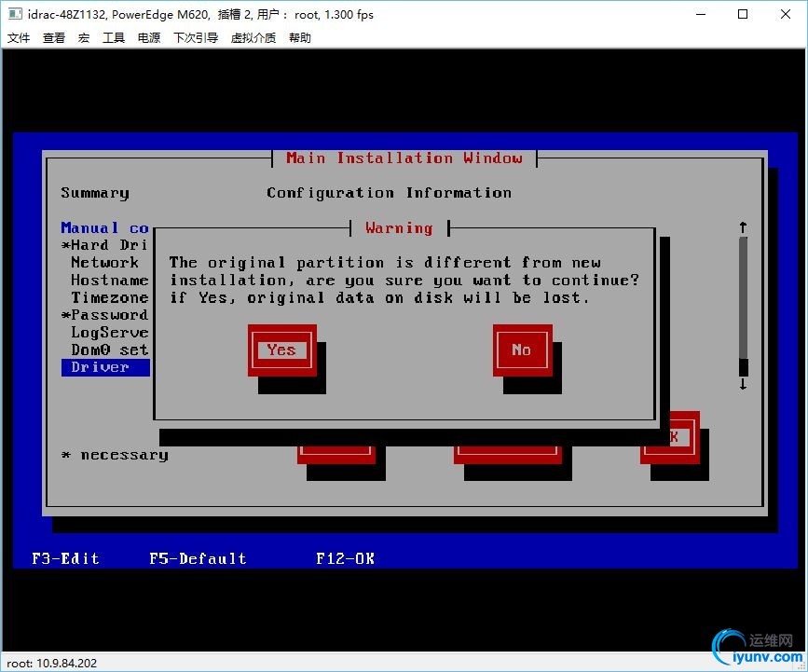This screenshot has height=672, width=808.
Task: Click the partially hidden red button with K
Action: 684,437
